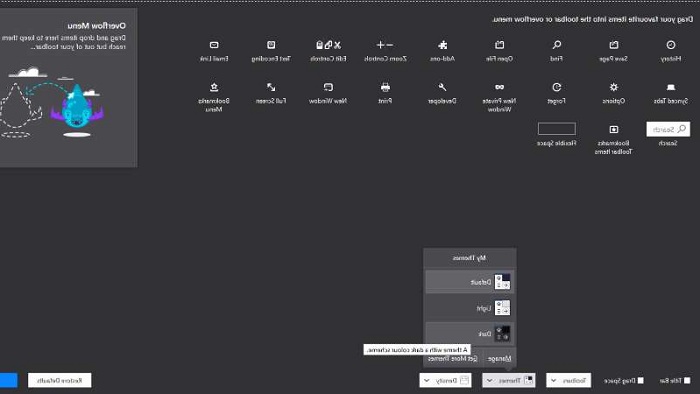Screen dimensions: 700x394
Task: Click the New Private Window mask icon
Action: click(x=500, y=87)
